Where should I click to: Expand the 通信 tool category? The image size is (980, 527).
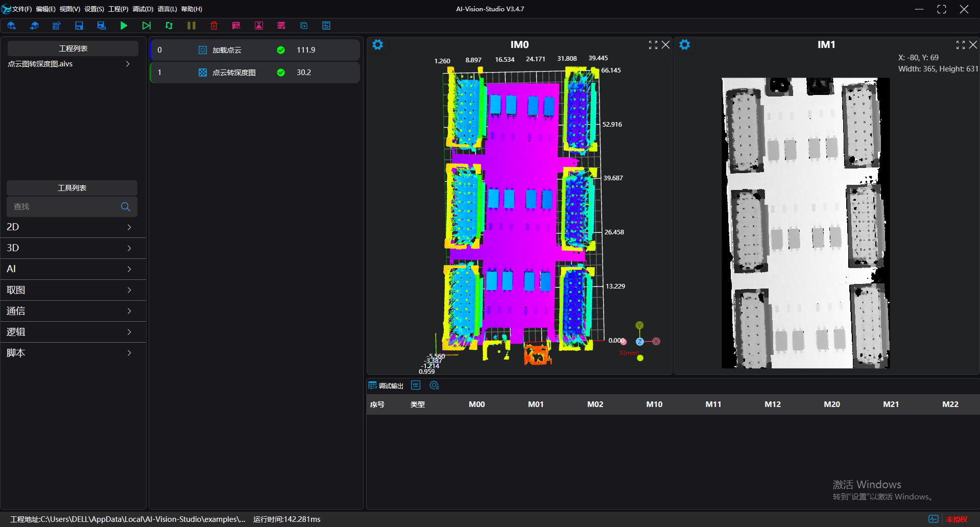coord(73,311)
